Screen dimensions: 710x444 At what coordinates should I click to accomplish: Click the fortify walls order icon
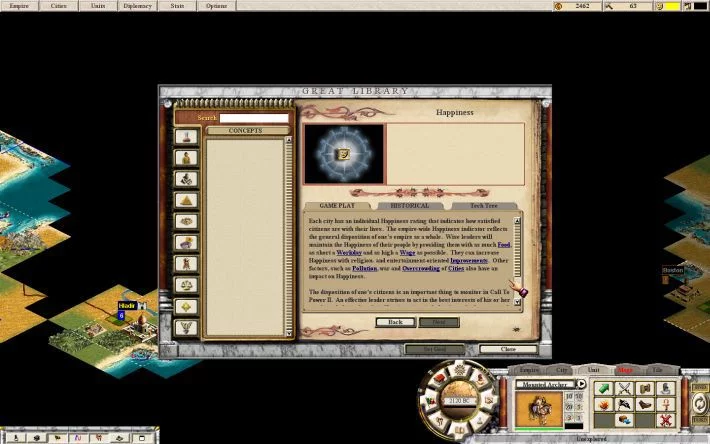(645, 388)
